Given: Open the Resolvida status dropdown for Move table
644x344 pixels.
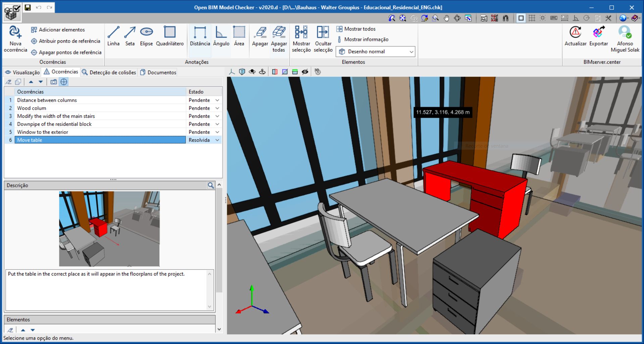Looking at the screenshot, I should 217,140.
